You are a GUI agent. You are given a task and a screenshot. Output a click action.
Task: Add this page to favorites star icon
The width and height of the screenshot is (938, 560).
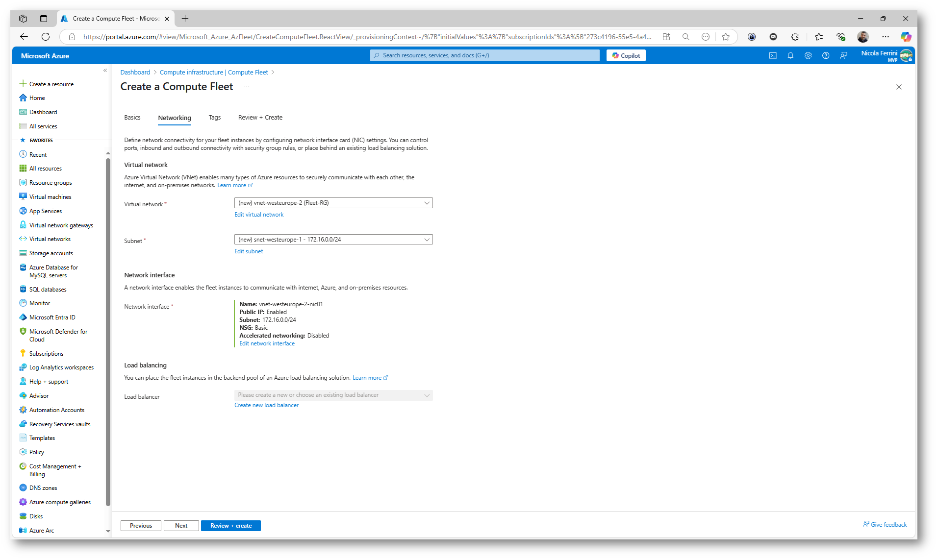726,37
